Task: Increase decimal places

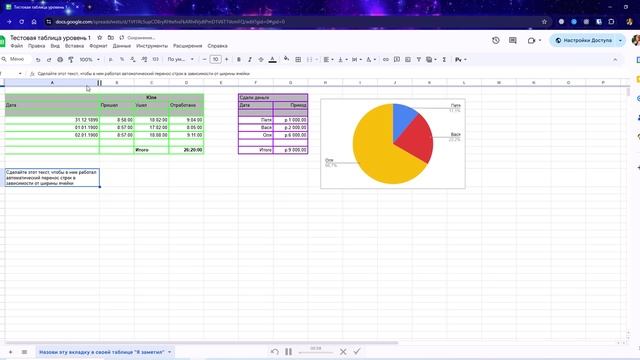Action: [144, 60]
